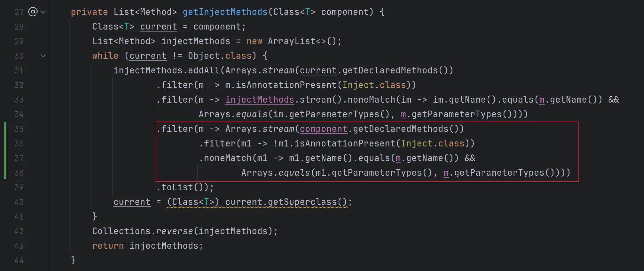Click line number 35 in the gutter
The width and height of the screenshot is (644, 271).
click(19, 129)
